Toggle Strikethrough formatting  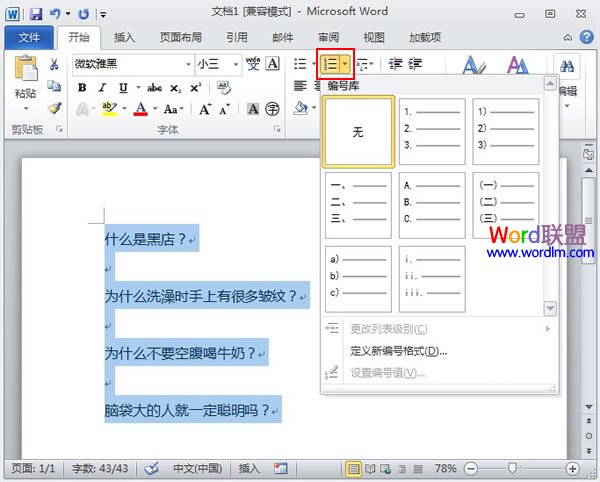[155, 88]
